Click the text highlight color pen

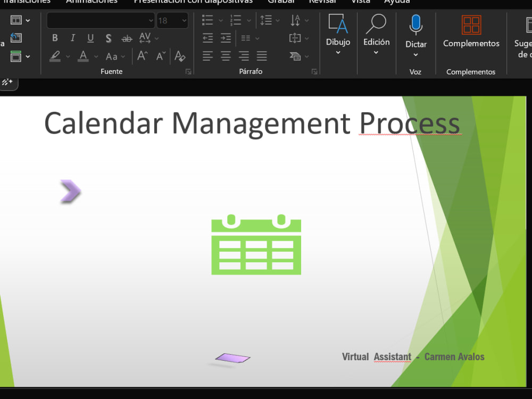coord(55,56)
